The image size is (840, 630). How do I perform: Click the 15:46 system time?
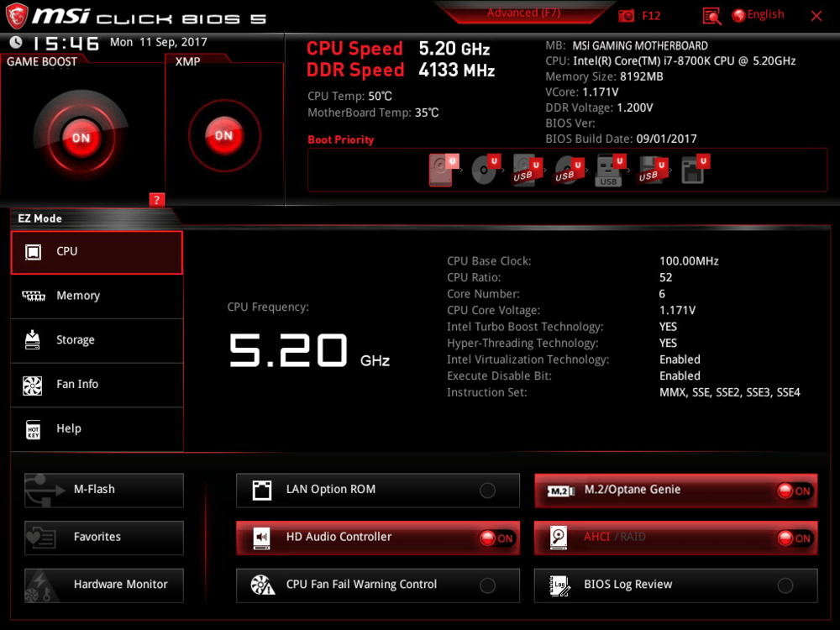pyautogui.click(x=66, y=44)
